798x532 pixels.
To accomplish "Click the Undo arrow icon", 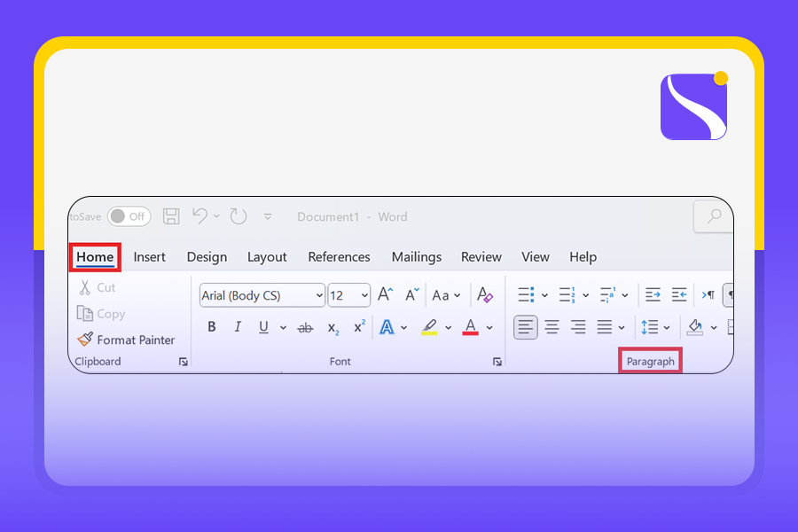I will tap(200, 216).
